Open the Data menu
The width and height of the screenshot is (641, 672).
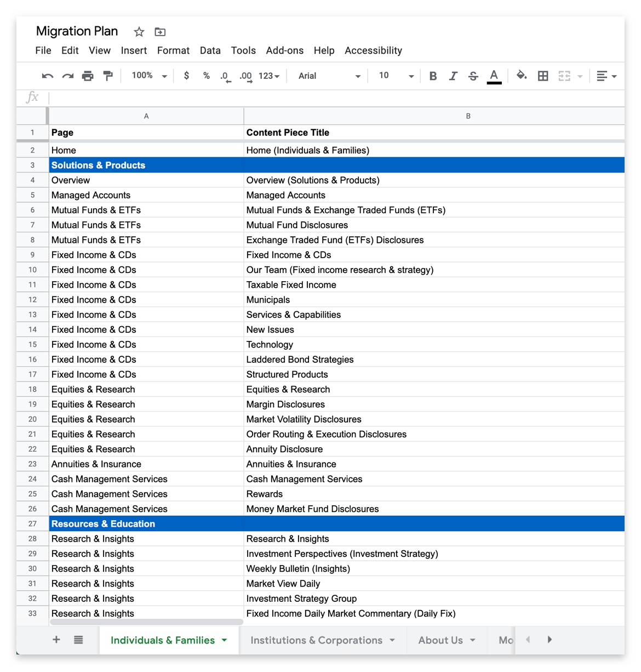pyautogui.click(x=210, y=50)
